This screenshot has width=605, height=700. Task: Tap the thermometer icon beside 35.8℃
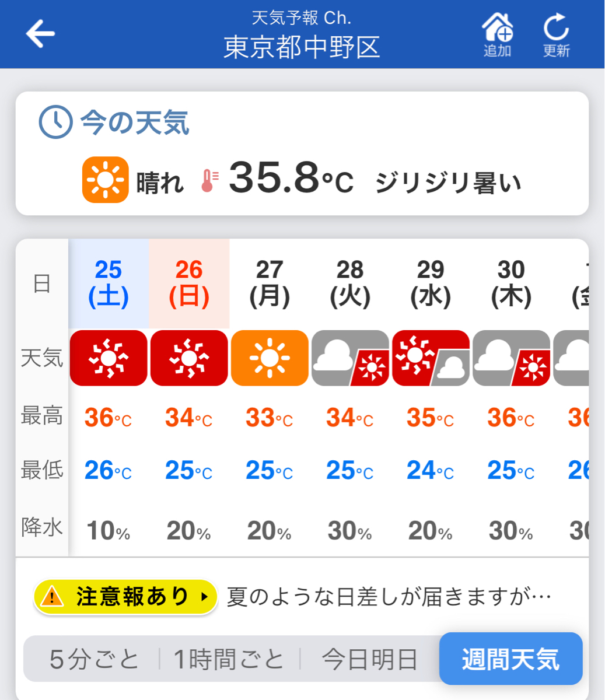coord(209,180)
